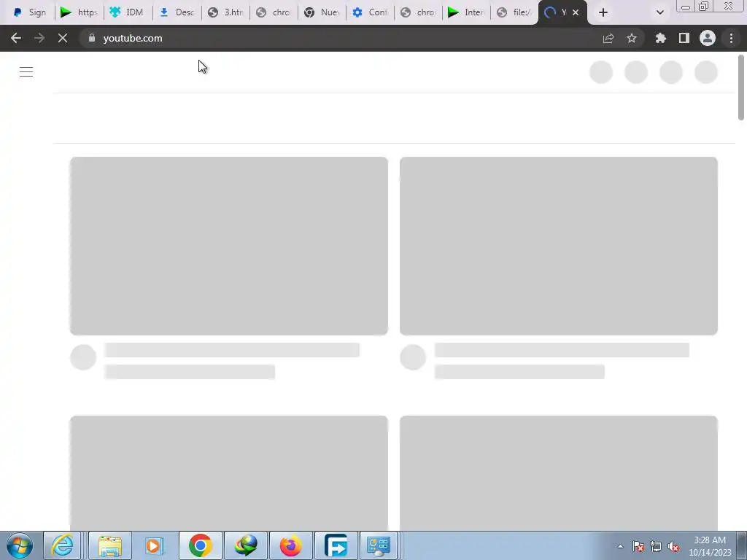Open the Chrome profile avatar menu

point(708,38)
